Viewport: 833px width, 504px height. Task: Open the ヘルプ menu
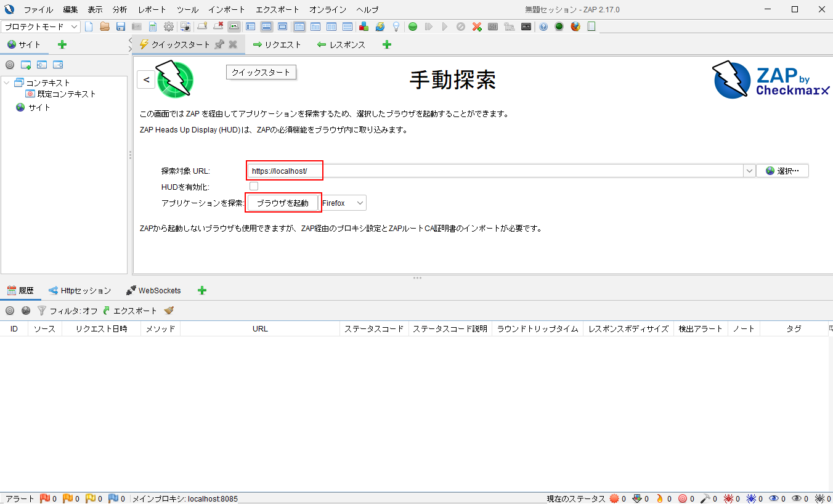[x=367, y=10]
